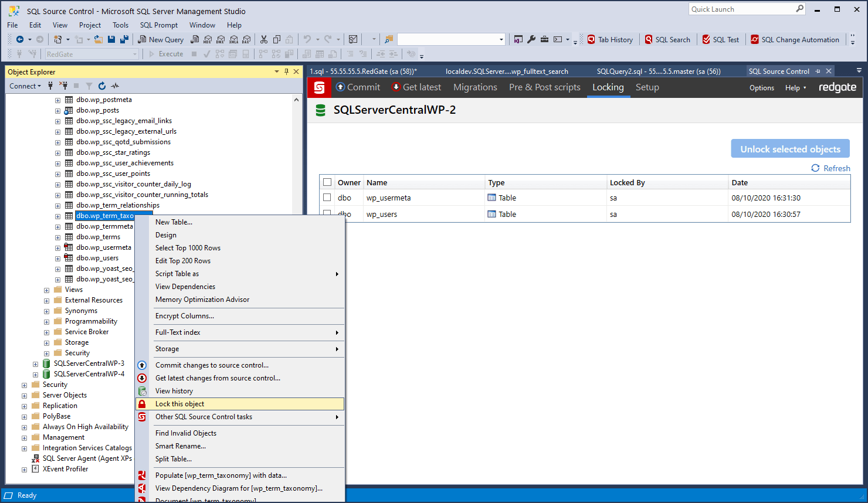The height and width of the screenshot is (503, 868).
Task: Click the Disconnect plug icon in Object Explorer
Action: point(63,86)
